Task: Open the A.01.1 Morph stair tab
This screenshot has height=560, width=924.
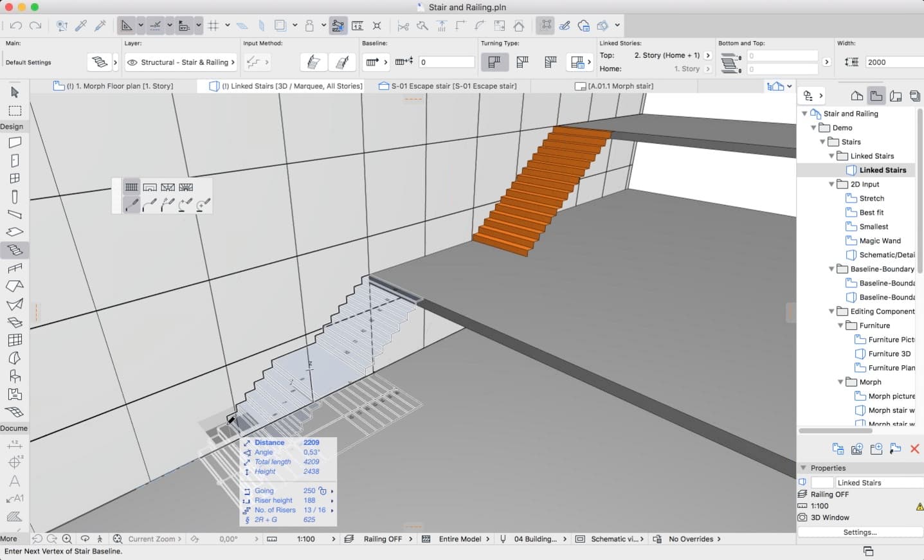Action: coord(614,86)
